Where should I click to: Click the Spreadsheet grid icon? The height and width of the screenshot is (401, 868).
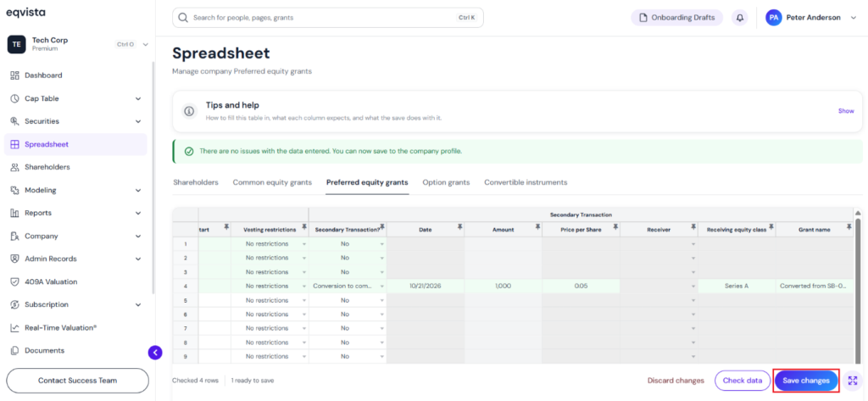pos(15,145)
